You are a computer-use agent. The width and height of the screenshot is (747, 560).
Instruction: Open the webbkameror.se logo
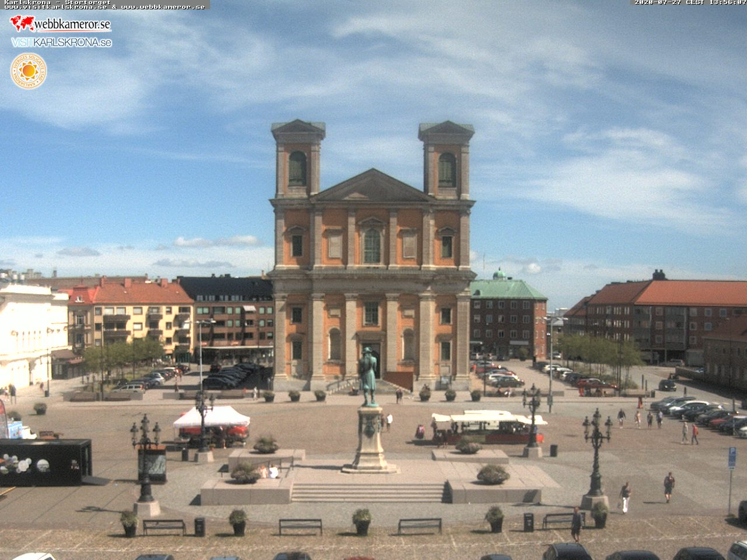tap(60, 24)
